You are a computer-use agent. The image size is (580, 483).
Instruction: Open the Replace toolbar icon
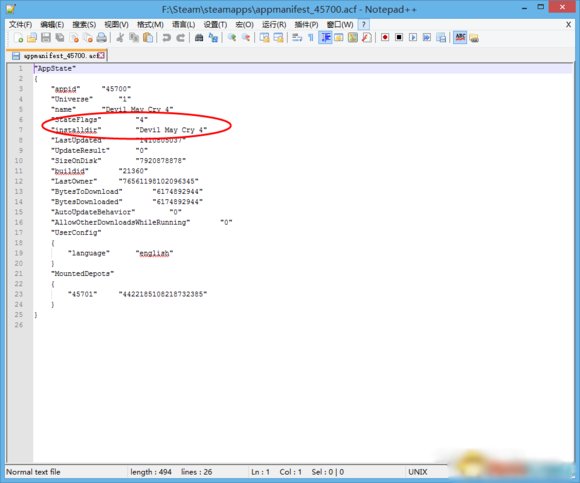(213, 38)
